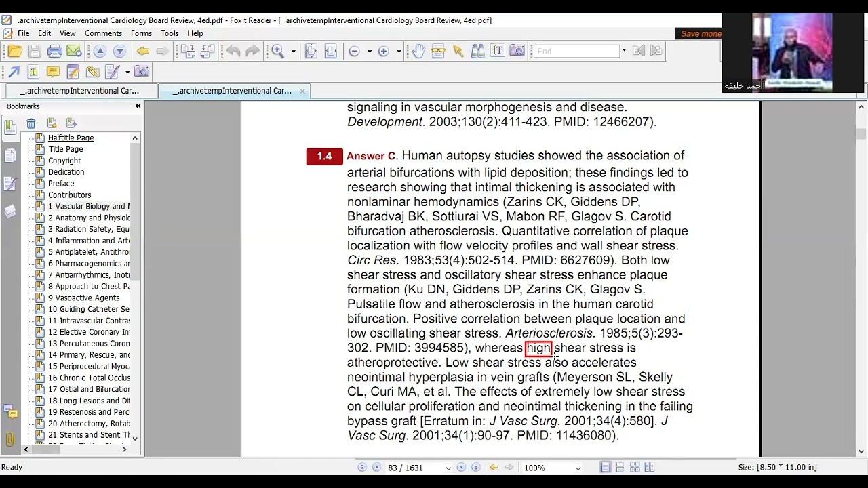
Task: Add a Note comment tool
Action: 53,72
